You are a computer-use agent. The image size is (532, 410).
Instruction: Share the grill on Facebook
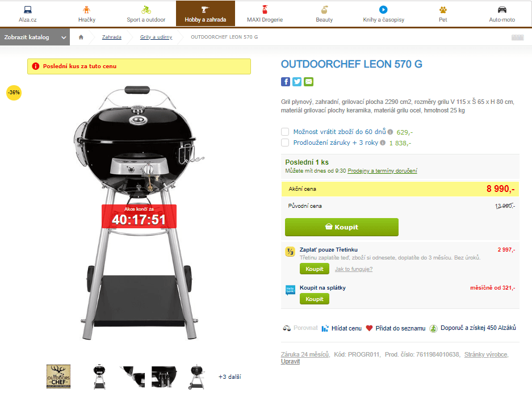pyautogui.click(x=286, y=81)
